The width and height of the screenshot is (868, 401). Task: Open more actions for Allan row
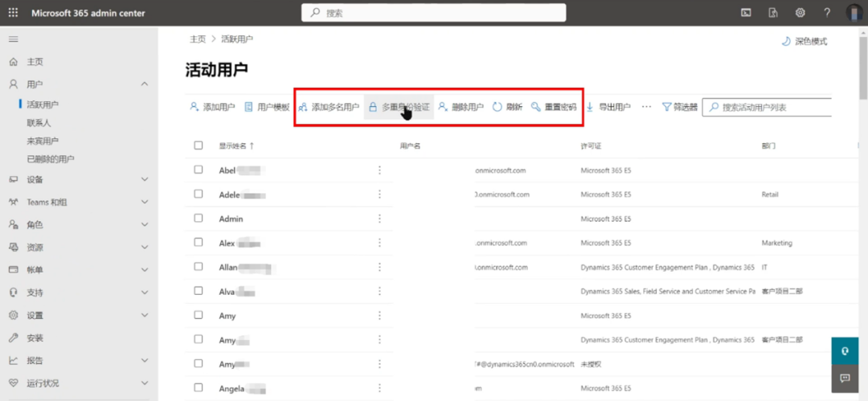click(379, 267)
